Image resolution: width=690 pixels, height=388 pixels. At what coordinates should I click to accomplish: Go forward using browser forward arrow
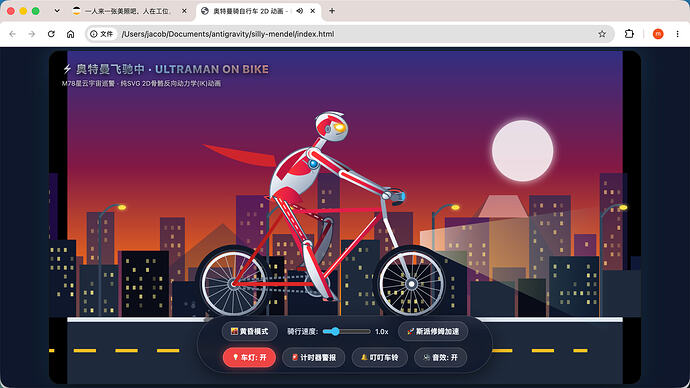[32, 34]
